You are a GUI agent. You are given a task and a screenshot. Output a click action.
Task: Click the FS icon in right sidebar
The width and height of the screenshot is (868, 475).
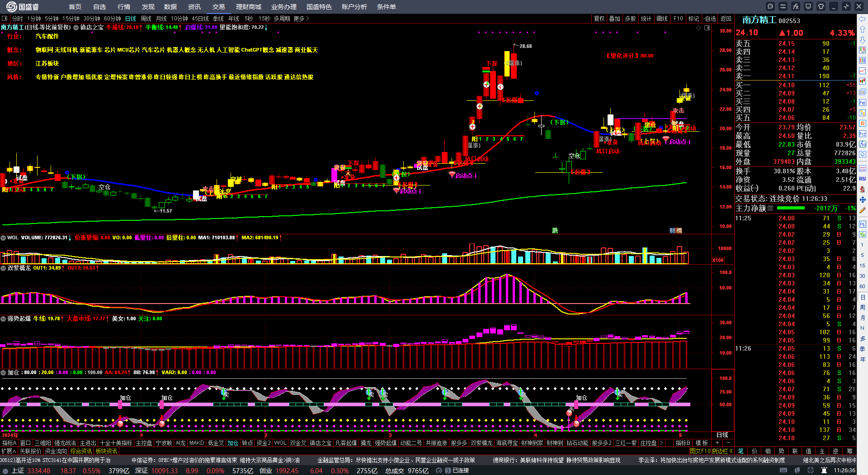click(x=863, y=224)
